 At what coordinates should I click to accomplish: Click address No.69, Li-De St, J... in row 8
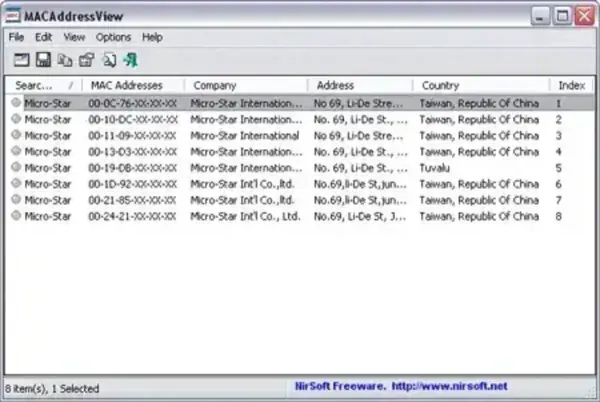coord(360,216)
